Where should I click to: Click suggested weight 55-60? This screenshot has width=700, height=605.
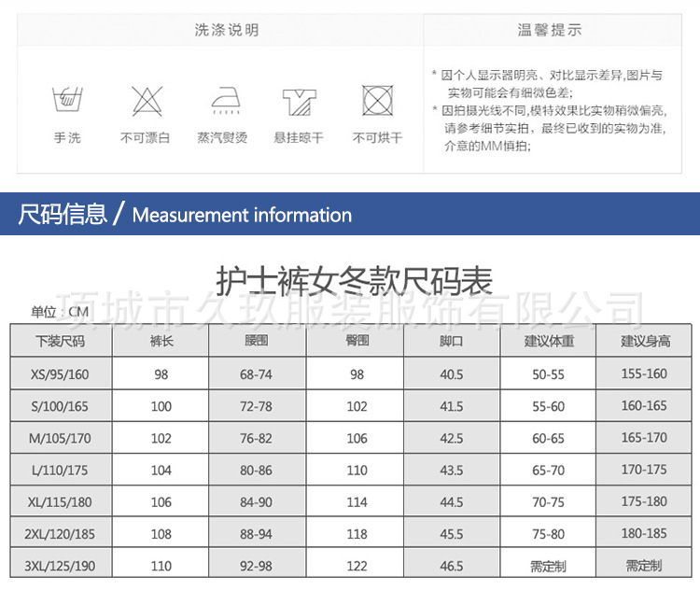click(548, 406)
